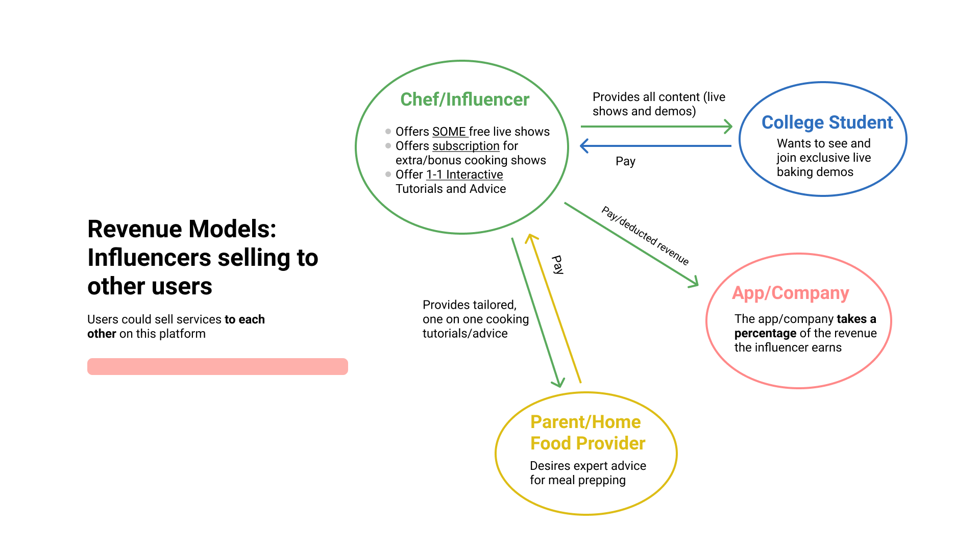Image resolution: width=980 pixels, height=551 pixels.
Task: Select 'Provides all content' label text
Action: (658, 104)
